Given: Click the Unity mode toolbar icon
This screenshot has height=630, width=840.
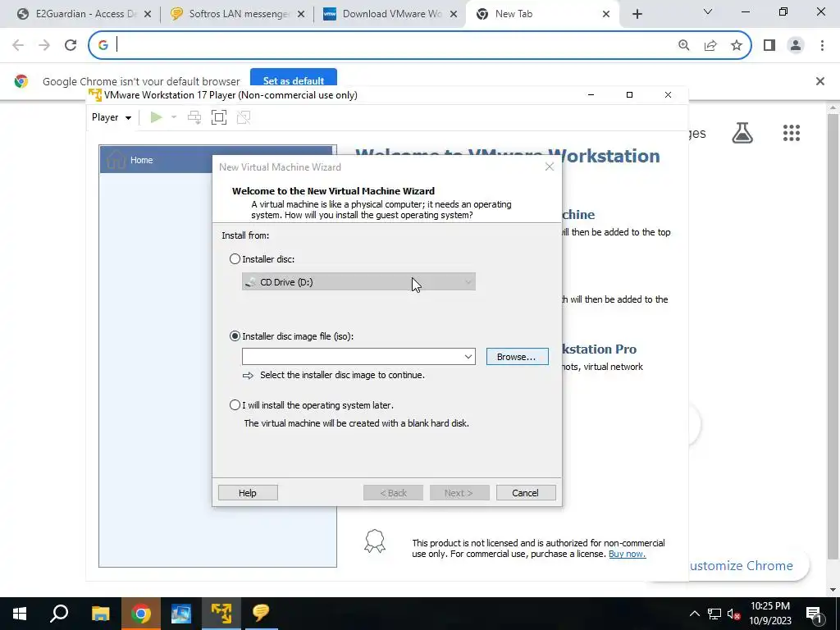Looking at the screenshot, I should click(243, 117).
